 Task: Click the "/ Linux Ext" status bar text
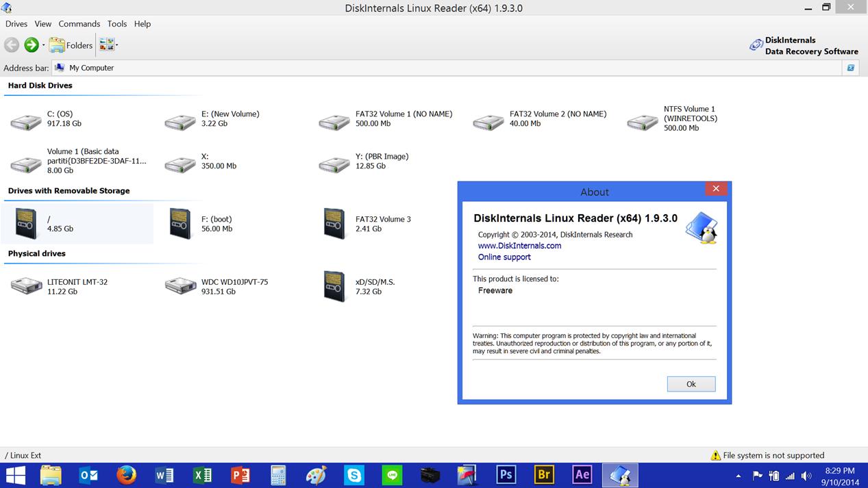pyautogui.click(x=23, y=456)
